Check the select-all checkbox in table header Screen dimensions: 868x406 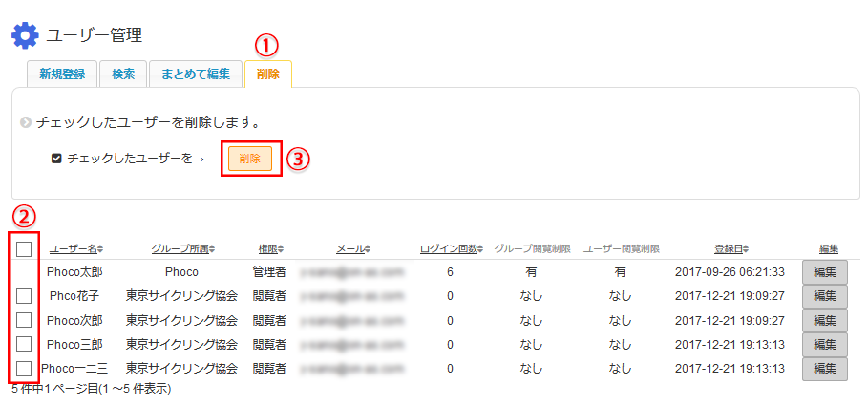tap(24, 249)
